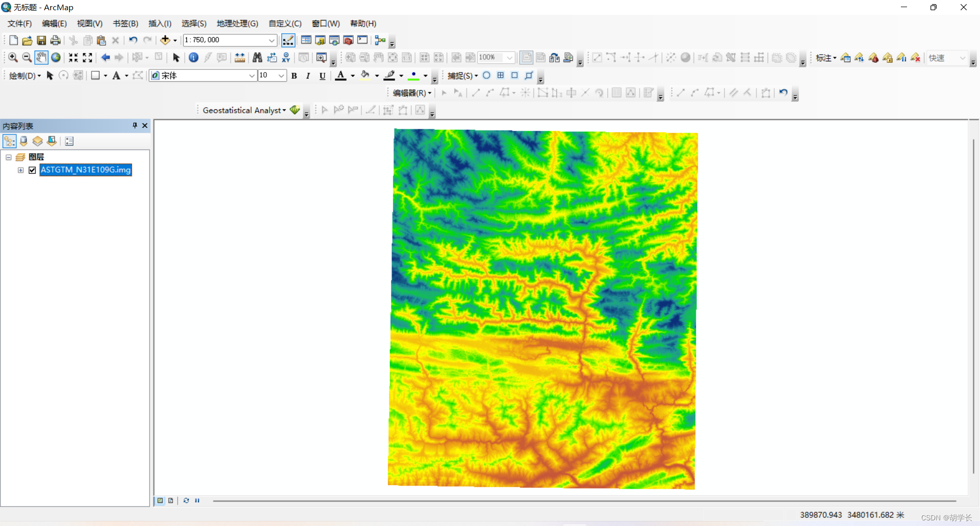Select the Zoom In tool
The width and height of the screenshot is (980, 526).
[13, 58]
